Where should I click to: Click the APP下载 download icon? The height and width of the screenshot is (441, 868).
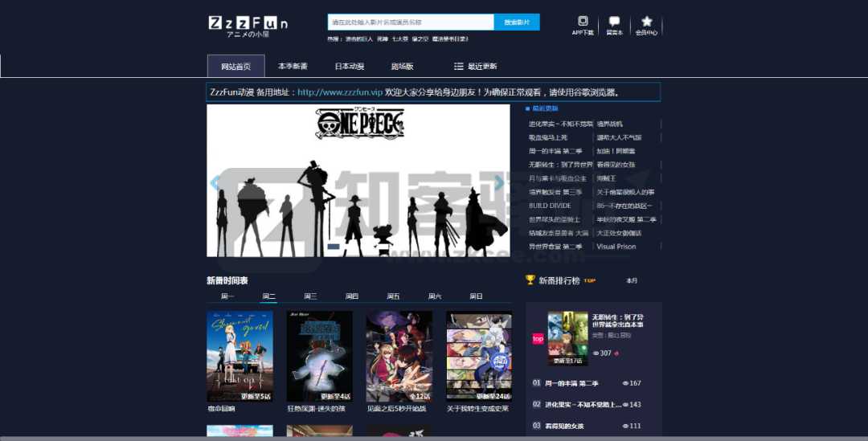[x=583, y=22]
